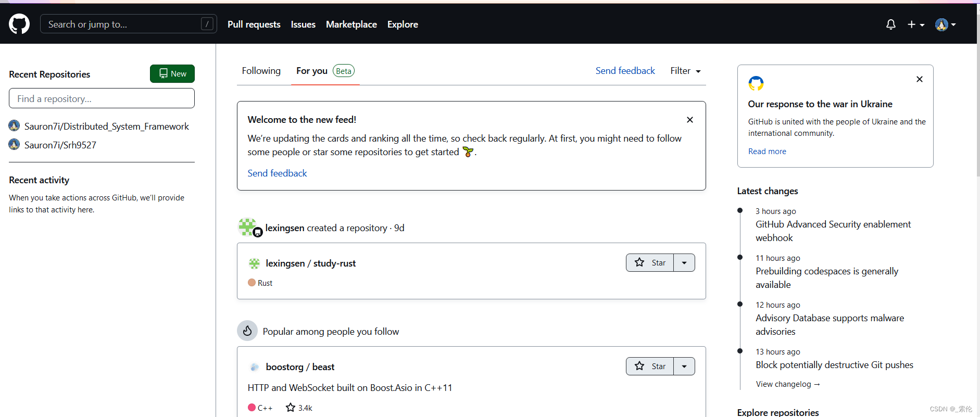980x417 pixels.
Task: Click the flame popular icon
Action: (x=247, y=331)
